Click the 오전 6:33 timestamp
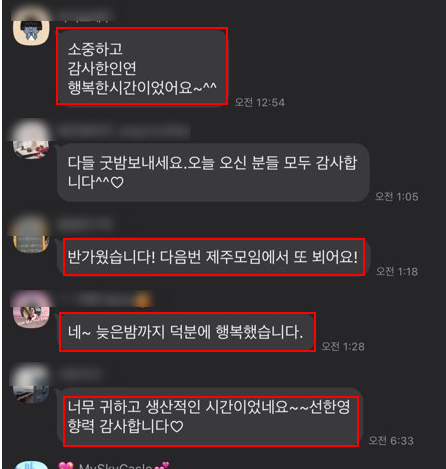The height and width of the screenshot is (469, 446). 391,441
